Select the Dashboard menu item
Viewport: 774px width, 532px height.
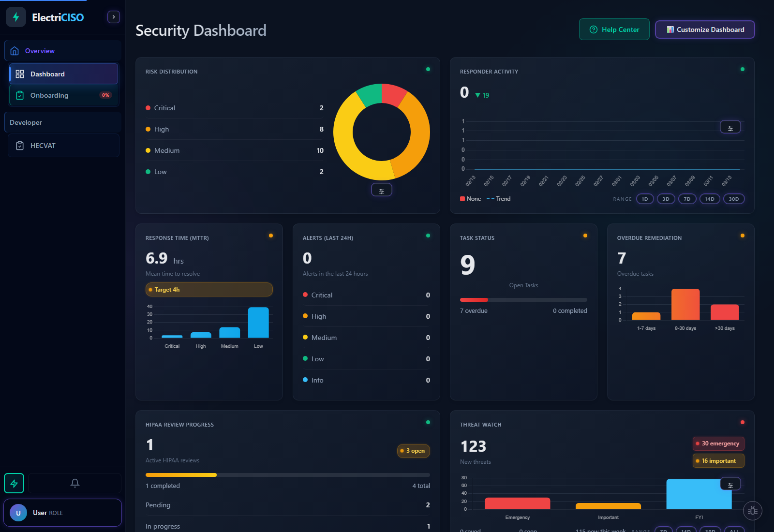[47, 74]
